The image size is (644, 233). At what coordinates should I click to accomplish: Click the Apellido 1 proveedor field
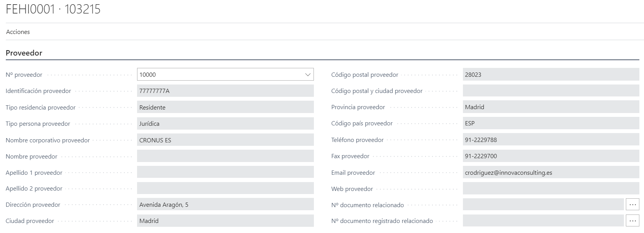(225, 172)
